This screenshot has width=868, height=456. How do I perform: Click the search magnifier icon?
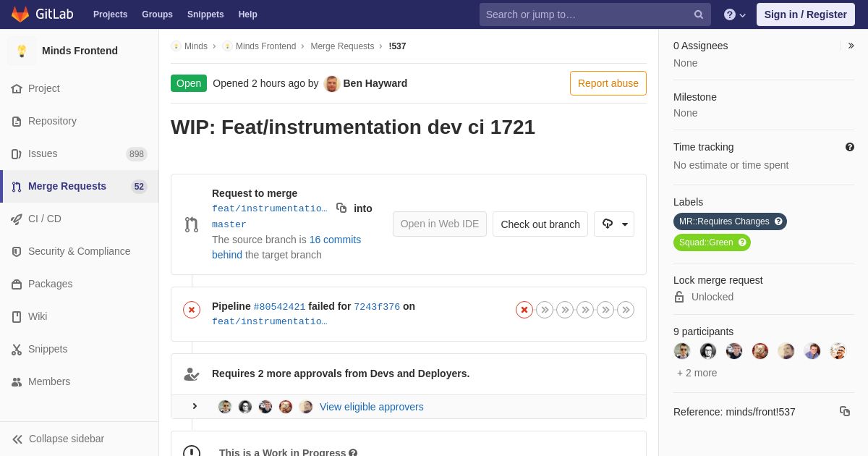699,14
